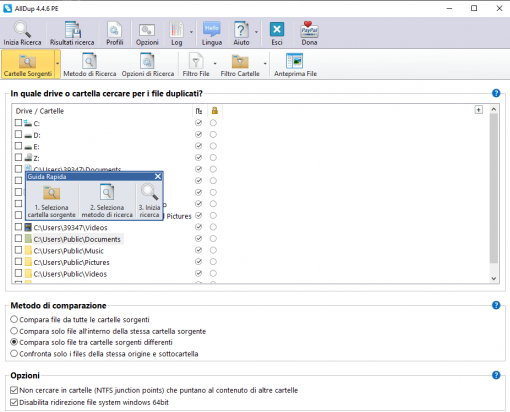Toggle subfolder scan for C:\Users\Public\Music
The height and width of the screenshot is (412, 510).
(x=198, y=250)
